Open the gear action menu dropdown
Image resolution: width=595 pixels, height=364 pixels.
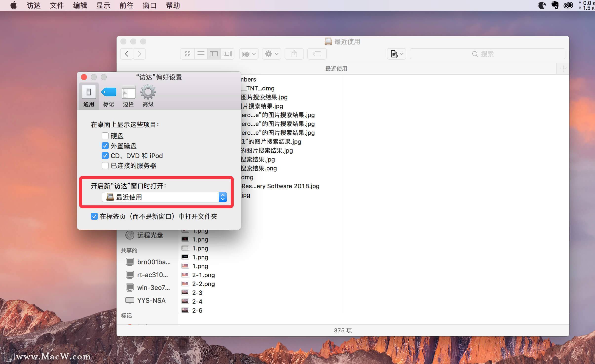tap(271, 54)
